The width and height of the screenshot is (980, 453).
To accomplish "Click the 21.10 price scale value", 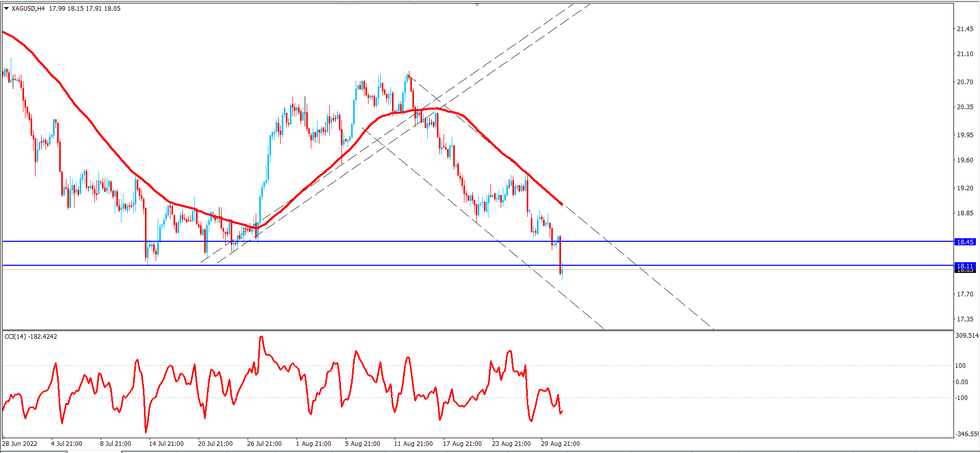I will pyautogui.click(x=965, y=54).
